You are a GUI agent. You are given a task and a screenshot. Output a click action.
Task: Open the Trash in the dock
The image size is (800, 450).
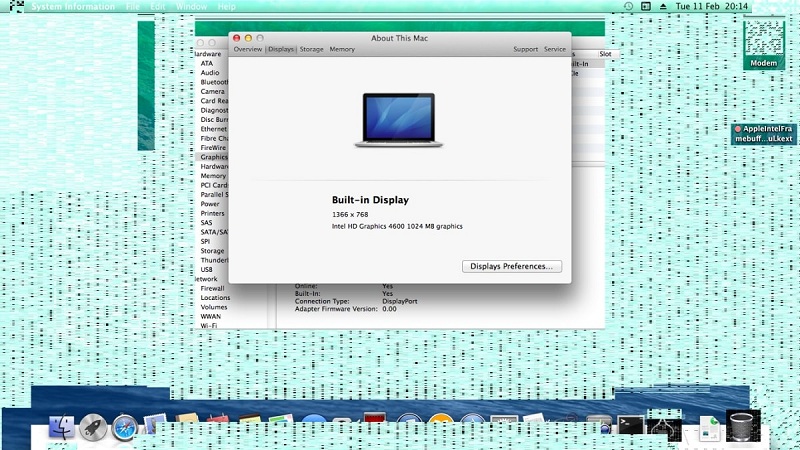coord(743,426)
